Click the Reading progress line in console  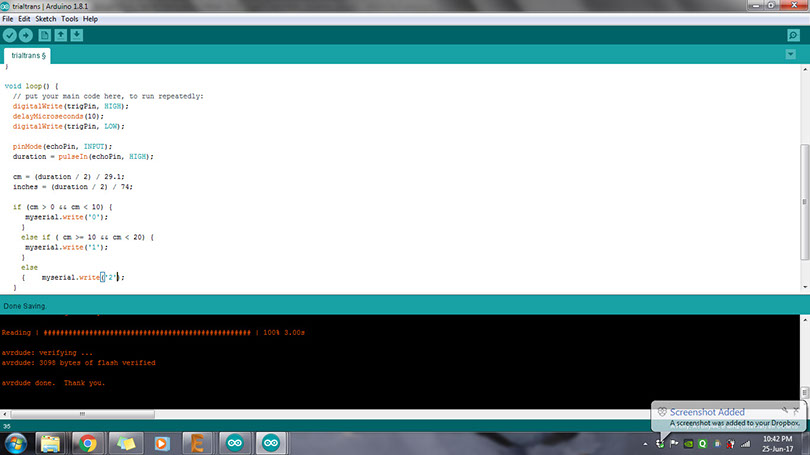(153, 333)
